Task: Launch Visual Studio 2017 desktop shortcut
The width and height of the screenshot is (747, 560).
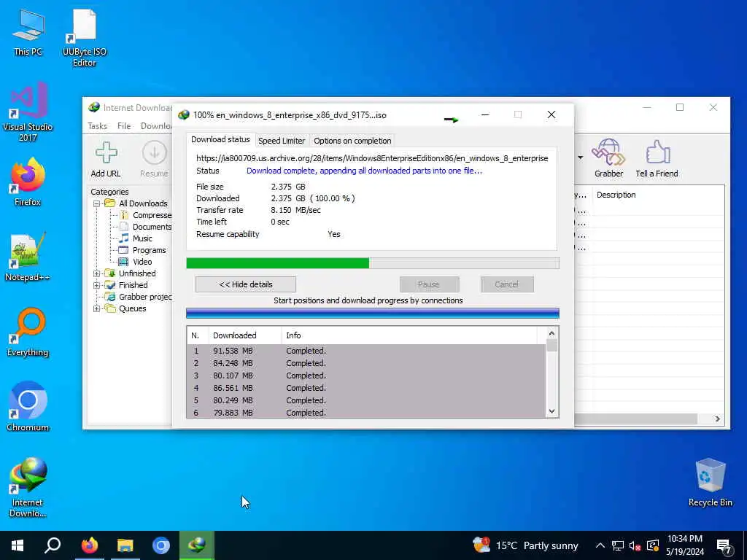Action: pyautogui.click(x=28, y=112)
